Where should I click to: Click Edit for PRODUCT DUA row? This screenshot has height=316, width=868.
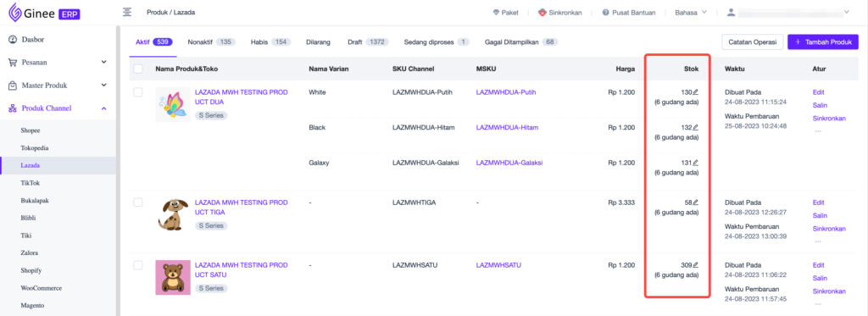coord(818,92)
